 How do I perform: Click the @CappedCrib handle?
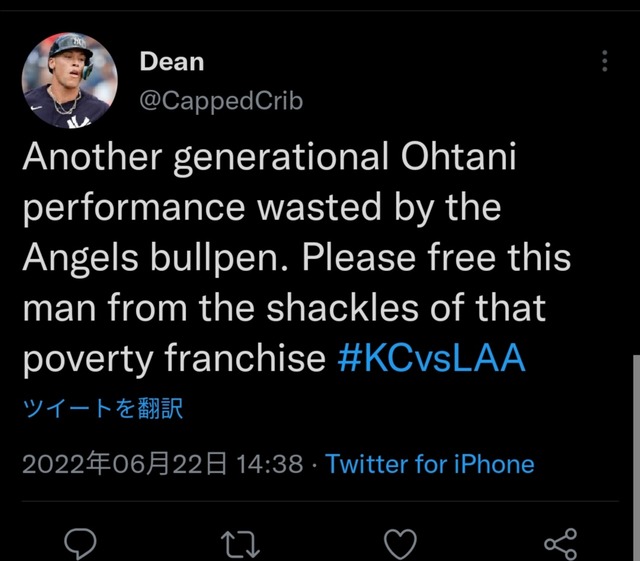pos(221,100)
